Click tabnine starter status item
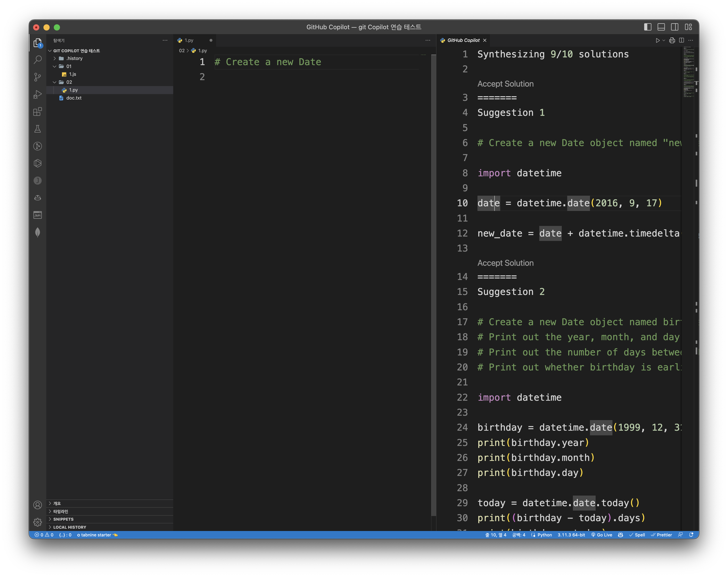728x577 pixels. pyautogui.click(x=97, y=535)
